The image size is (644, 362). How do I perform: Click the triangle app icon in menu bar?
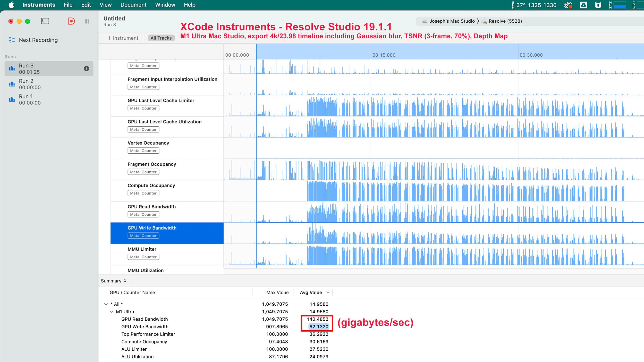583,5
